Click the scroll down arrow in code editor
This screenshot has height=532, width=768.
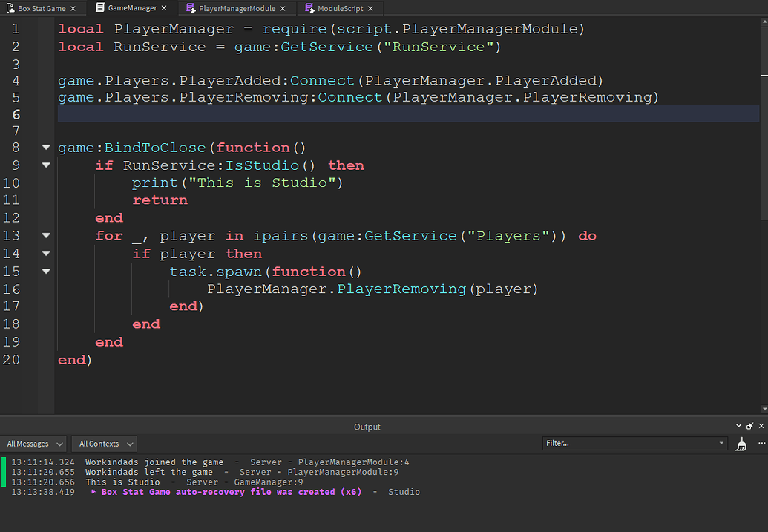click(764, 409)
